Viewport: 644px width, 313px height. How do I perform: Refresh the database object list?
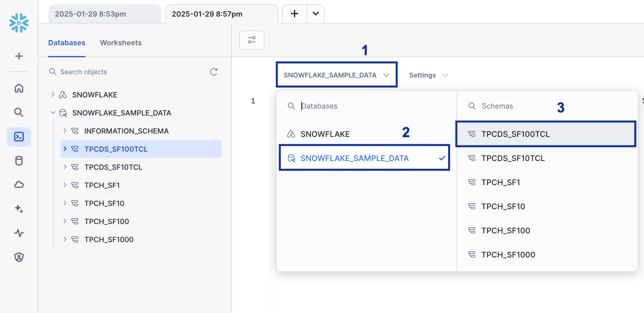coord(214,72)
